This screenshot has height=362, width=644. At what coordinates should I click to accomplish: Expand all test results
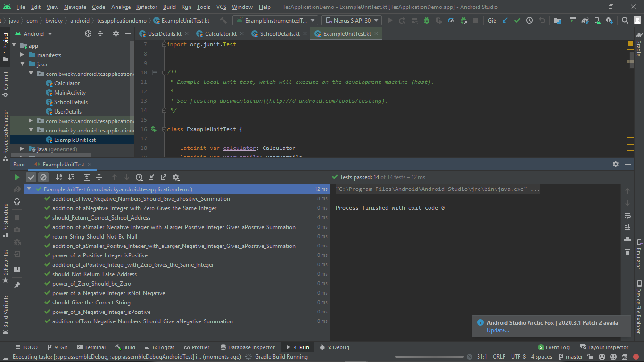pyautogui.click(x=87, y=177)
